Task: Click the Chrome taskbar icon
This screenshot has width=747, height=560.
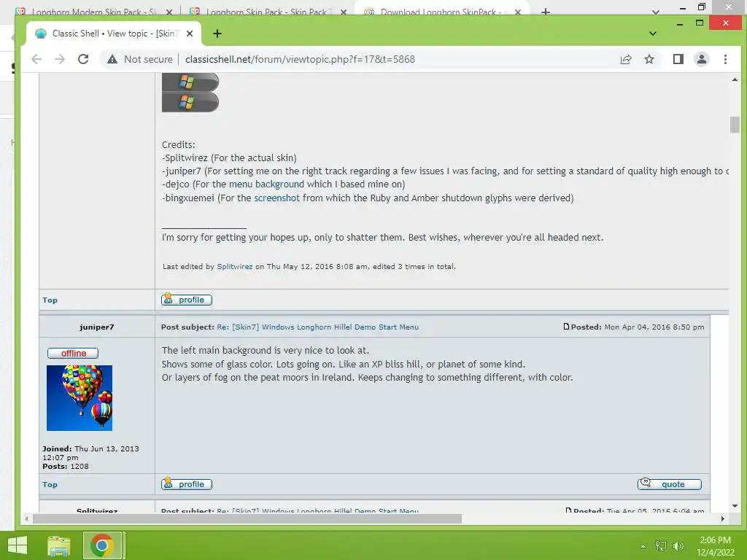Action: click(101, 545)
